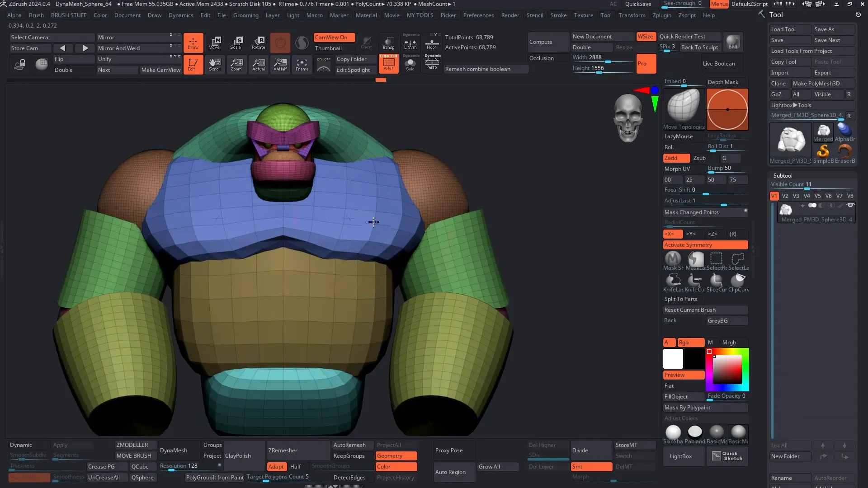868x488 pixels.
Task: Click the Frame mesh icon
Action: 302,65
